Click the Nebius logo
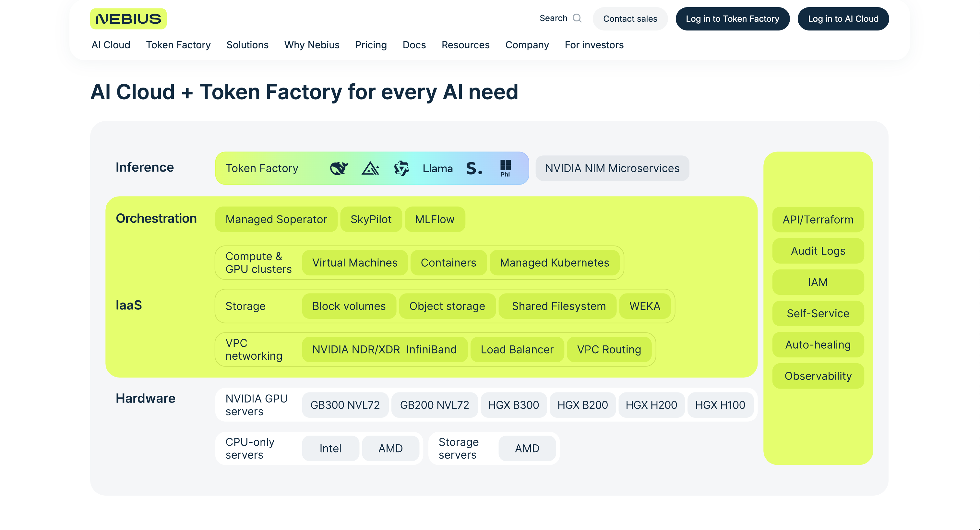Screen dimensions: 980x530 pos(128,18)
